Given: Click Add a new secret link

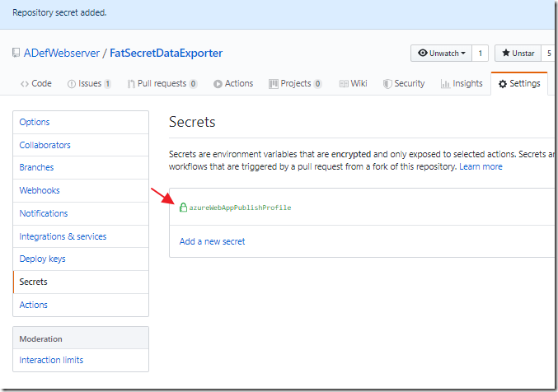Looking at the screenshot, I should 212,241.
